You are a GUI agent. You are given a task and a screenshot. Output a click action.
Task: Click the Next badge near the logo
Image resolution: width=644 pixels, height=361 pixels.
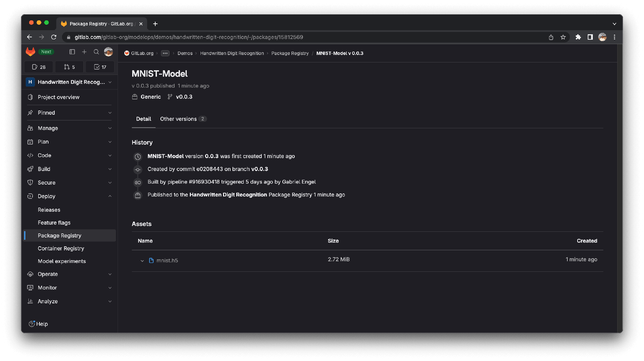pyautogui.click(x=46, y=52)
